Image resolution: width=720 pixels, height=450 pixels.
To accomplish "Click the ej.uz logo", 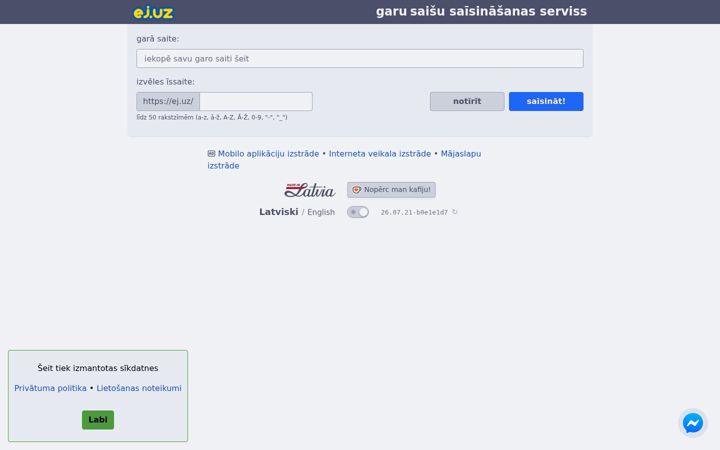I will (x=153, y=12).
